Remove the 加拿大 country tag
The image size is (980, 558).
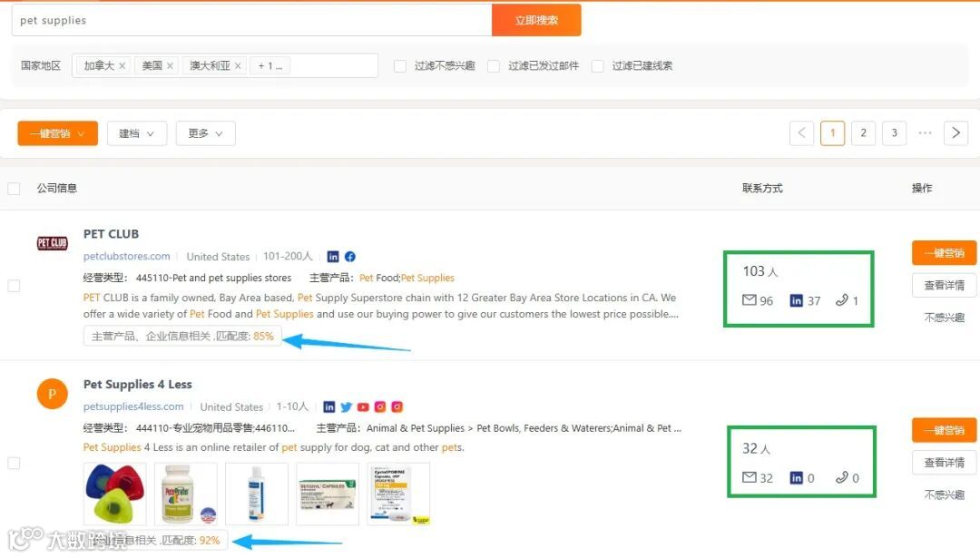click(x=122, y=65)
